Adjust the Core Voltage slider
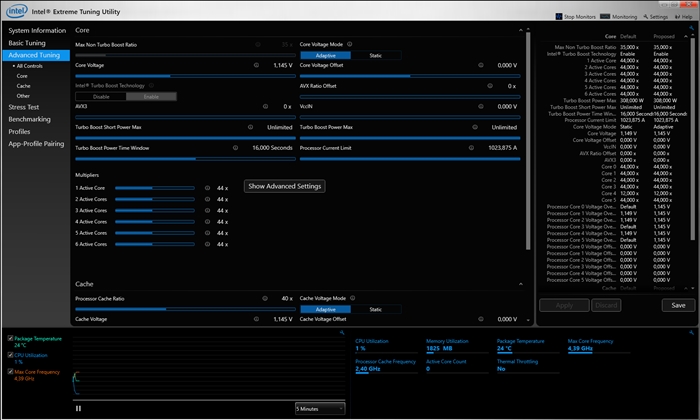Image resolution: width=700 pixels, height=420 pixels. (185, 76)
